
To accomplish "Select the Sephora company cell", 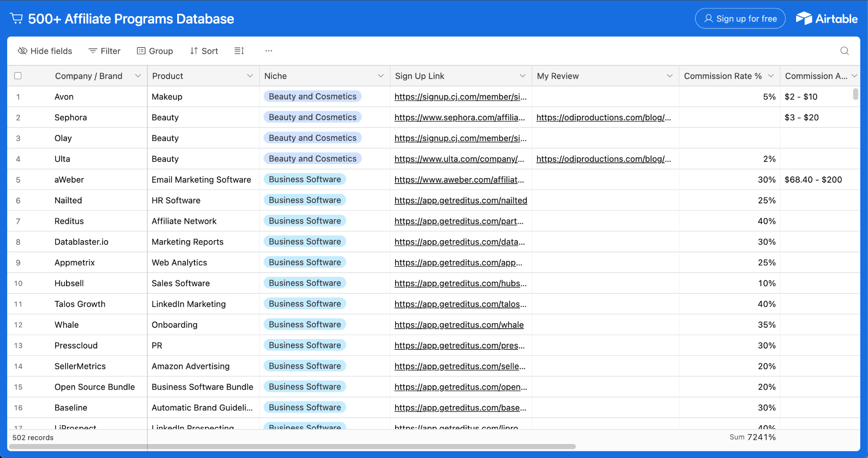I will point(100,118).
